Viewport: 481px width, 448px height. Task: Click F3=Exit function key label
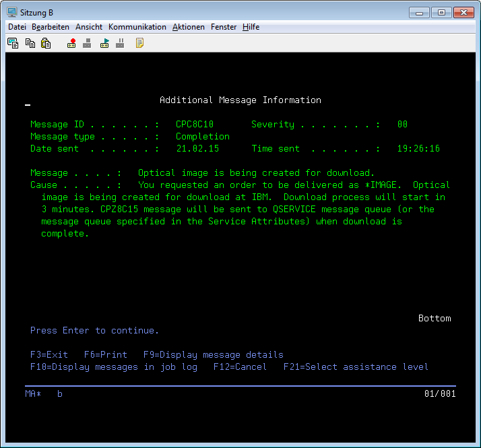coord(49,355)
